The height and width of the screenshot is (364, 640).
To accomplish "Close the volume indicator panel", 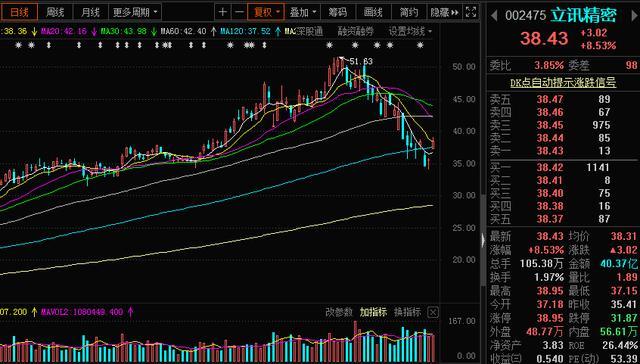I will tap(433, 313).
